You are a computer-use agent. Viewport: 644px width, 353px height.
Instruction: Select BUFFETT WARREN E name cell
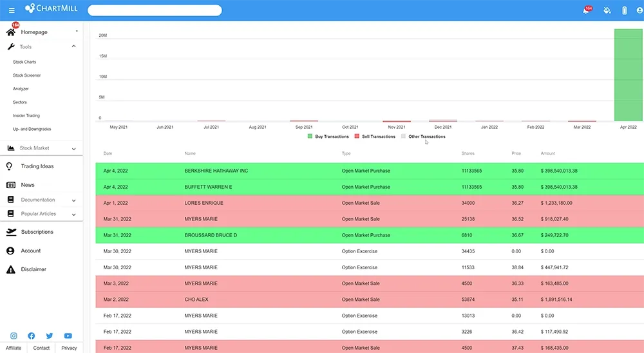(208, 187)
